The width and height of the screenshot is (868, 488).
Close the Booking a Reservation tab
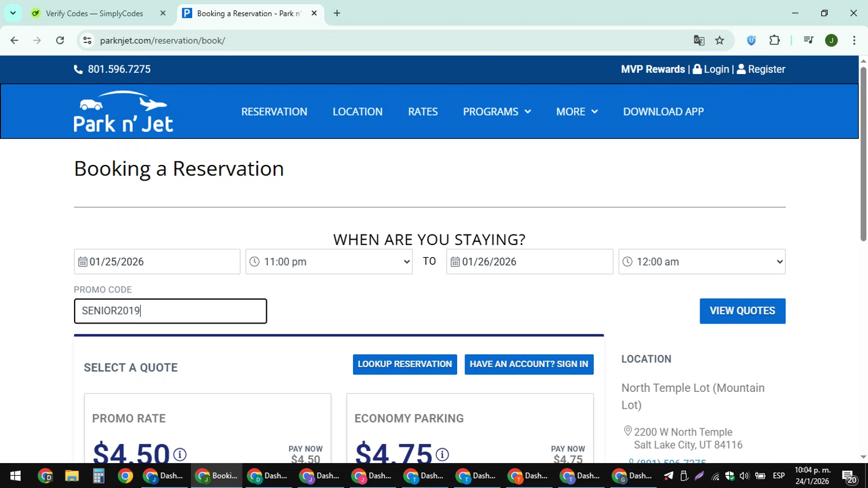pyautogui.click(x=314, y=13)
